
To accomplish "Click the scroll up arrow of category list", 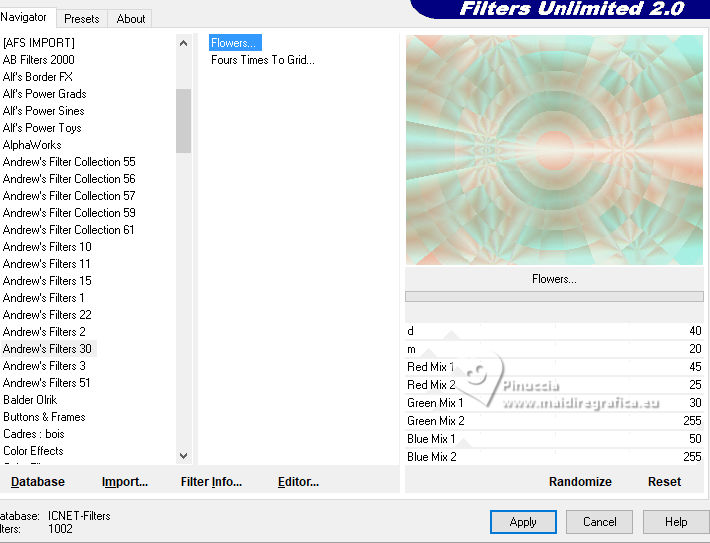I will (183, 43).
